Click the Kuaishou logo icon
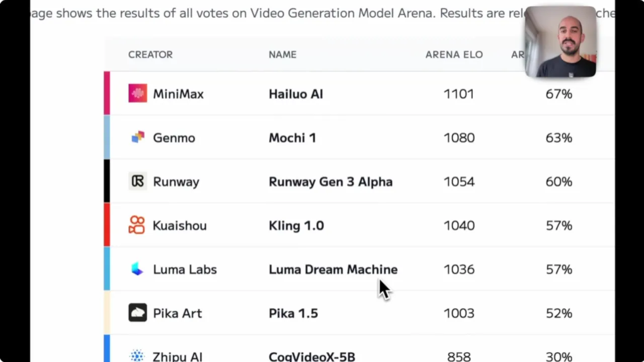 (x=137, y=225)
